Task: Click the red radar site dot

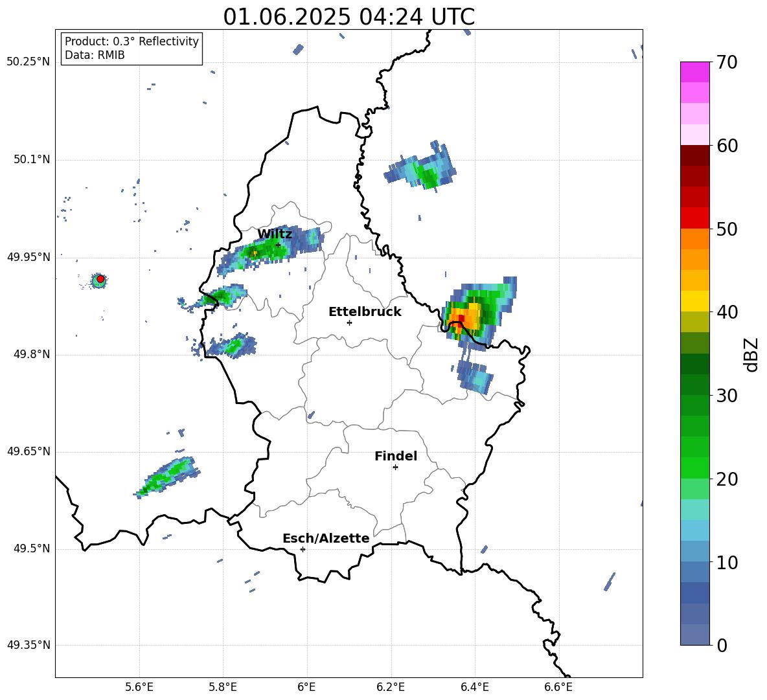Action: [x=100, y=279]
